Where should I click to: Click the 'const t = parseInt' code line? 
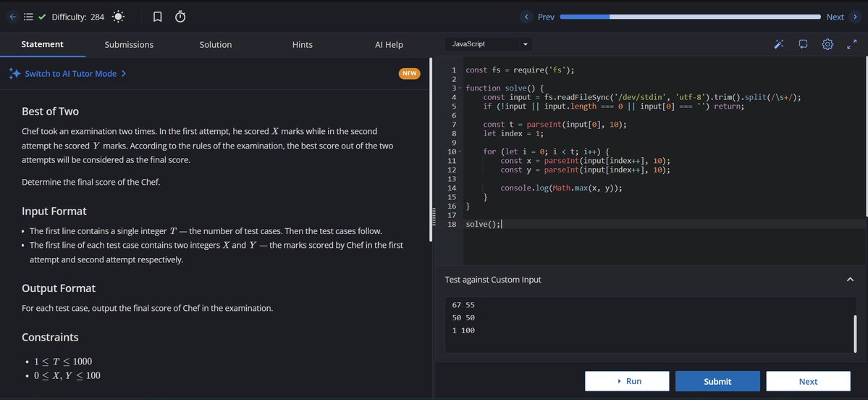555,125
